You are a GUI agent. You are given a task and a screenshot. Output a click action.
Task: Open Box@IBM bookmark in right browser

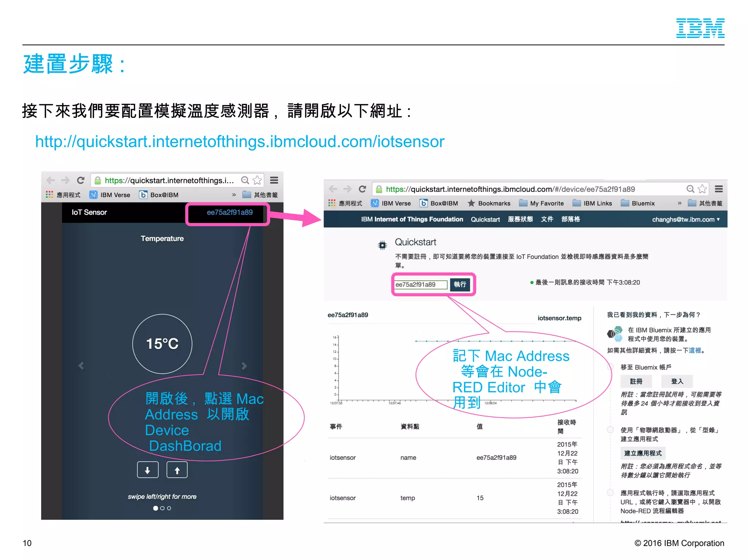point(439,203)
